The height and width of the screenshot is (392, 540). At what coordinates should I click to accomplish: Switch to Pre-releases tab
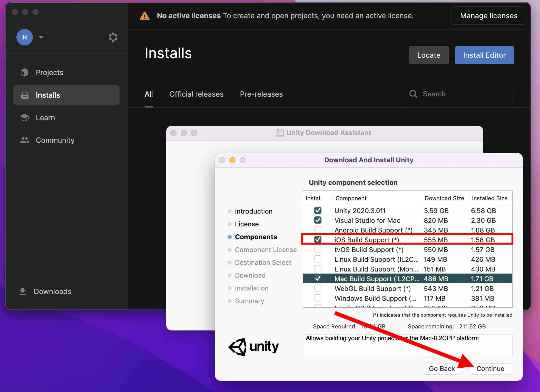click(x=261, y=94)
